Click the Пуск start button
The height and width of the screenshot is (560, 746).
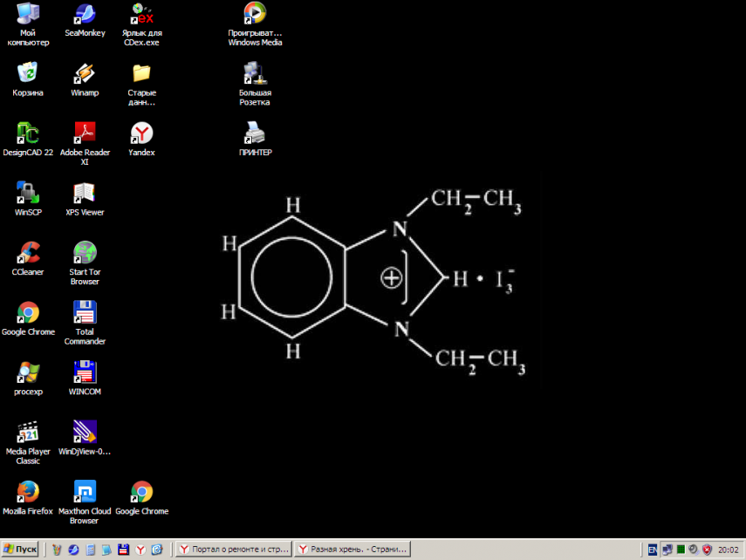tap(21, 550)
